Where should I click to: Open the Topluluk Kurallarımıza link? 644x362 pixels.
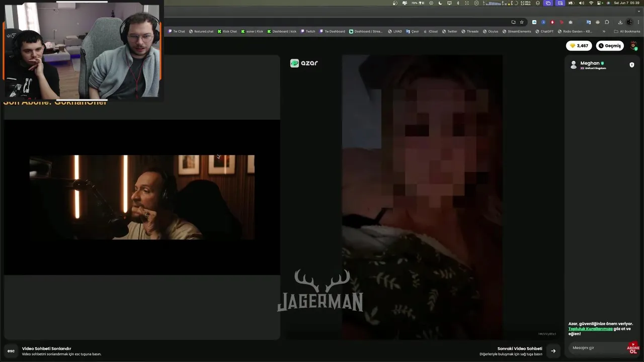click(590, 329)
